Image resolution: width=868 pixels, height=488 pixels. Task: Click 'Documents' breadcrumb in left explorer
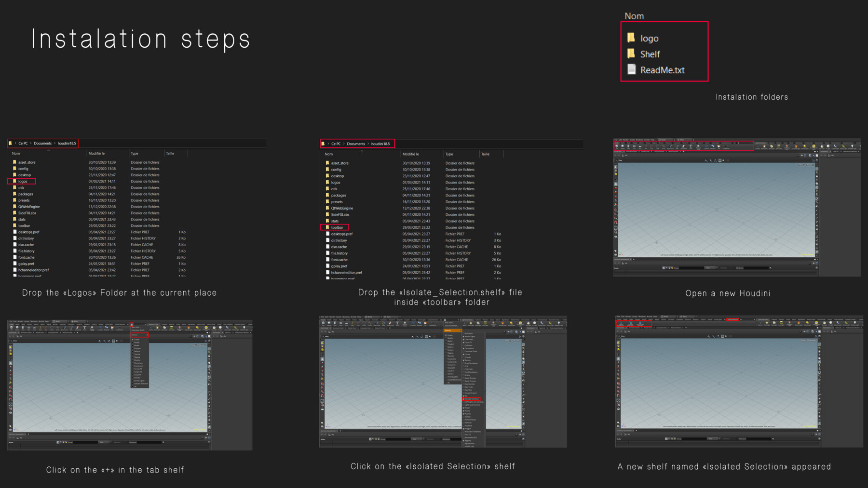42,143
